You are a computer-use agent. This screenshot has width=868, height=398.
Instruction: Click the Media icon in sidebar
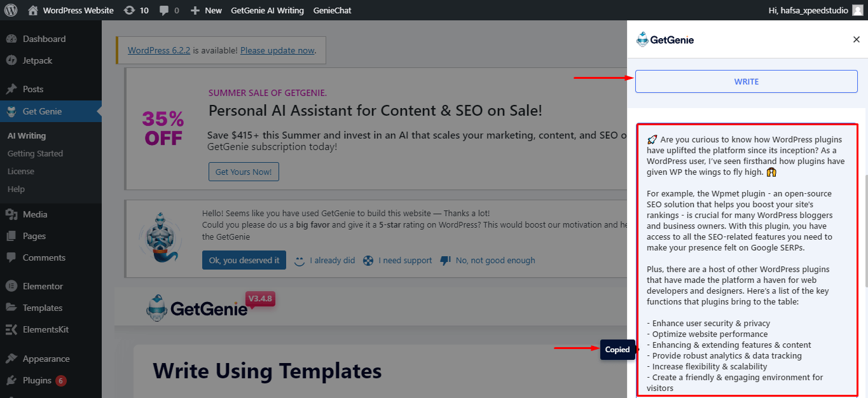pos(11,214)
